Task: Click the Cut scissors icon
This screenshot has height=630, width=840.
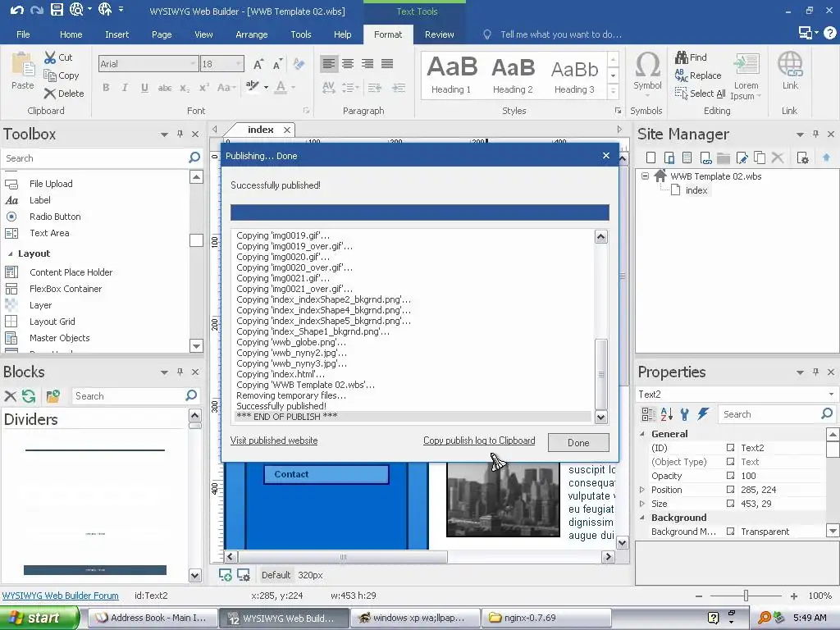Action: point(50,57)
